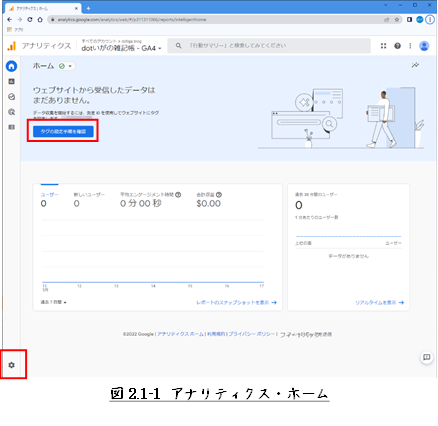
Task: Open the Home icon in sidebar
Action: [11, 66]
